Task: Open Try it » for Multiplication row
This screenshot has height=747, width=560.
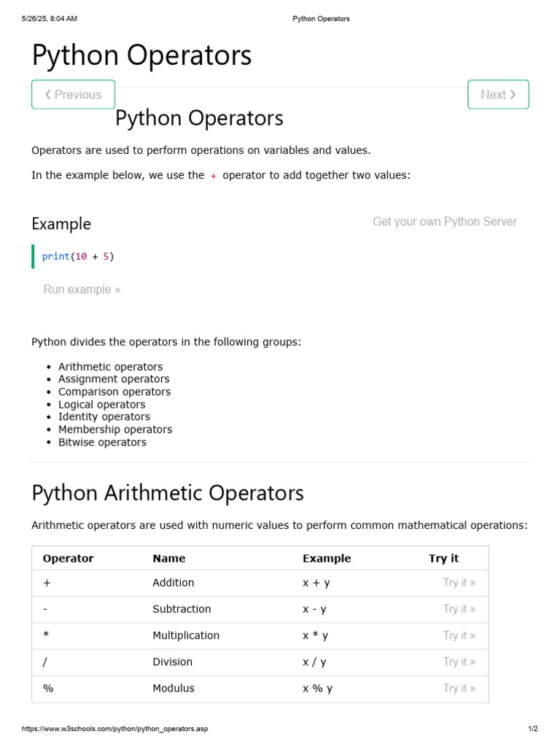Action: (459, 635)
